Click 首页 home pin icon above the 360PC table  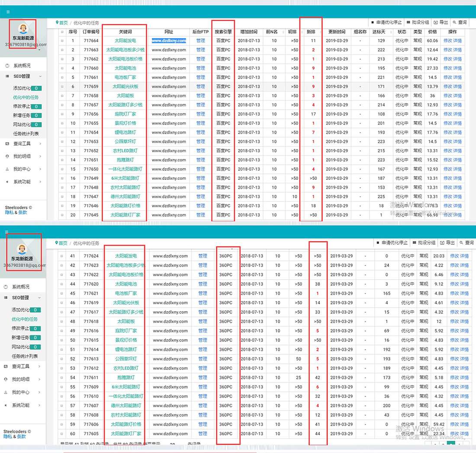(x=57, y=243)
